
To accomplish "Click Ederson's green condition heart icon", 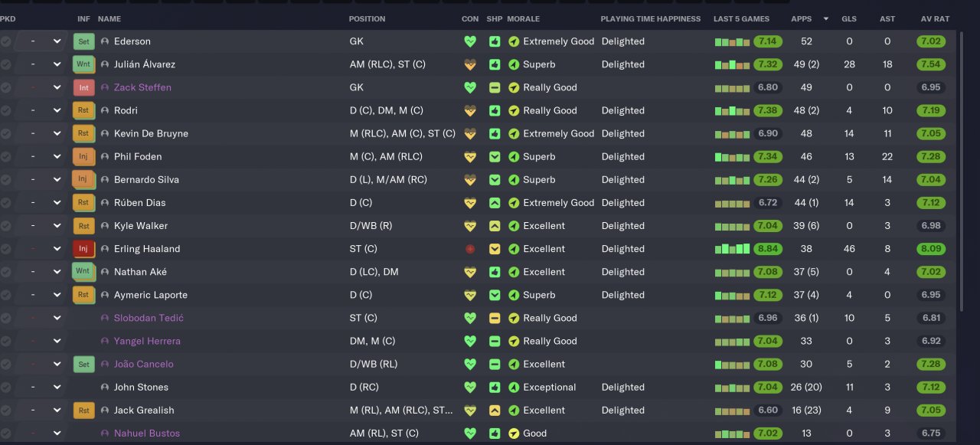I will tap(470, 41).
